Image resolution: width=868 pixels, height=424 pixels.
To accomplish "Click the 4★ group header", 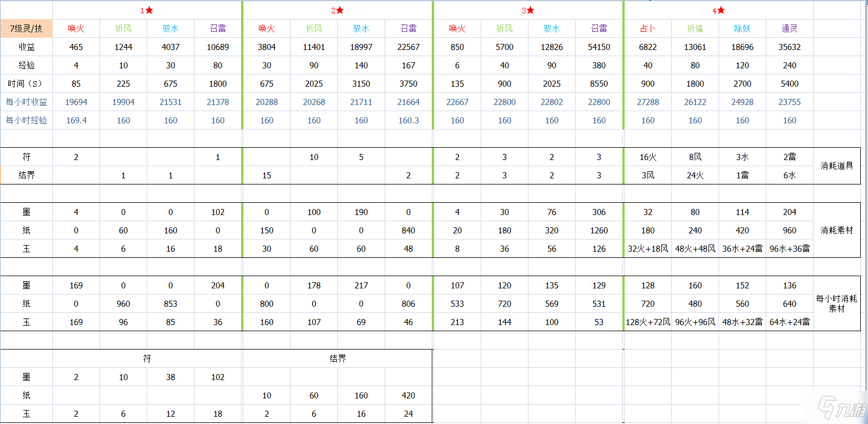I will click(719, 11).
